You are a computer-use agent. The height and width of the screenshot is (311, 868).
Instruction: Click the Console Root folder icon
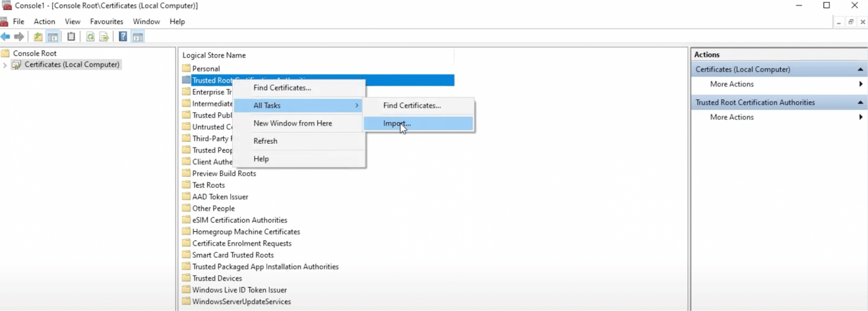pos(5,53)
